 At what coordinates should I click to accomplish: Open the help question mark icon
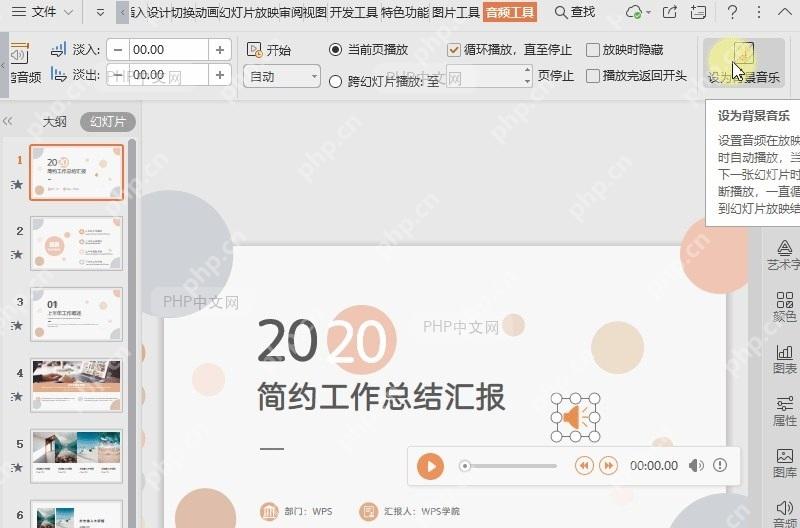(732, 12)
